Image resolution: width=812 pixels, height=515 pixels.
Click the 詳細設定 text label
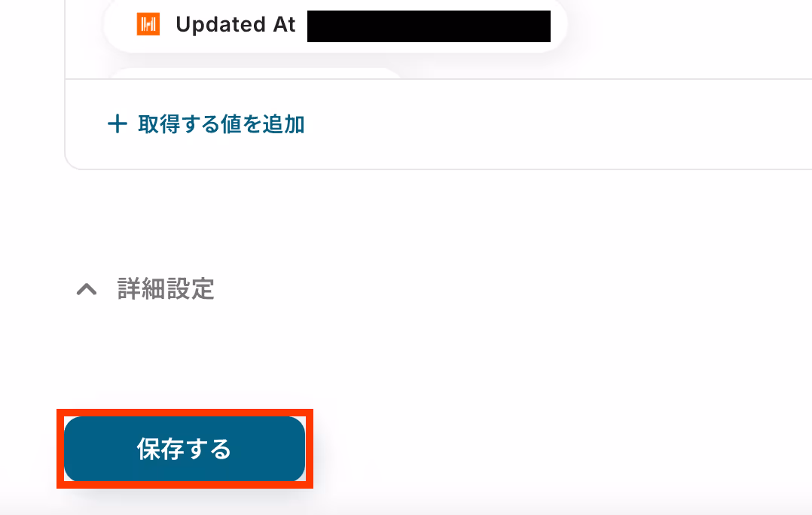click(166, 289)
